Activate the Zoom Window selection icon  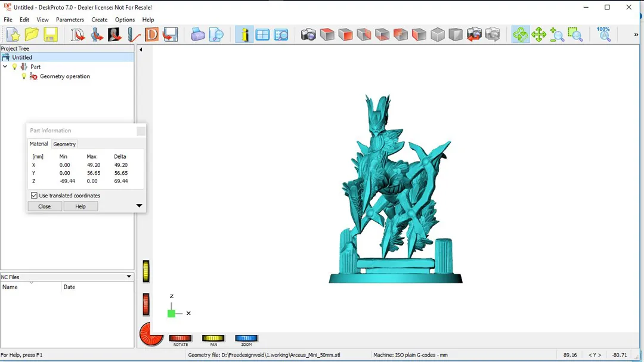(x=575, y=35)
